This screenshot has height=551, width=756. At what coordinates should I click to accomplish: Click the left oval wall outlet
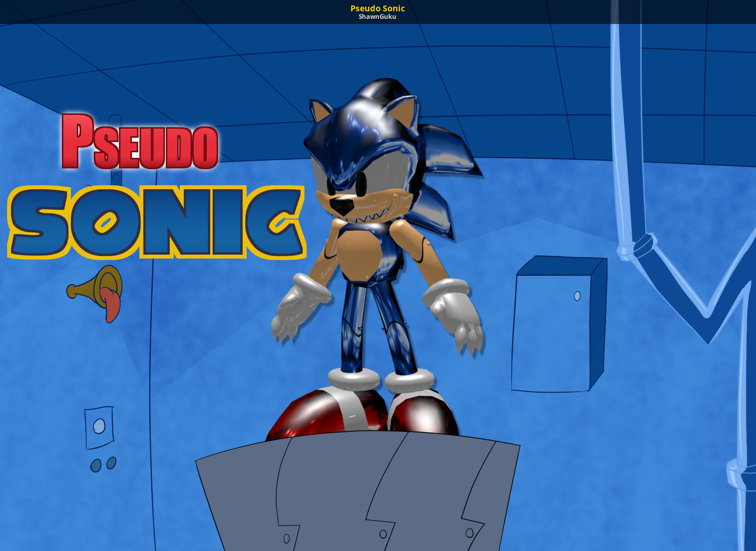click(x=96, y=466)
